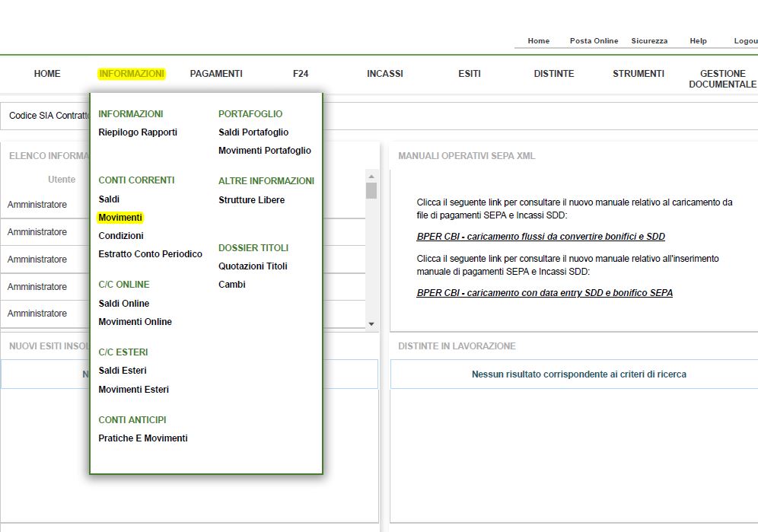758x532 pixels.
Task: Click Posta Online in the top bar
Action: click(594, 41)
